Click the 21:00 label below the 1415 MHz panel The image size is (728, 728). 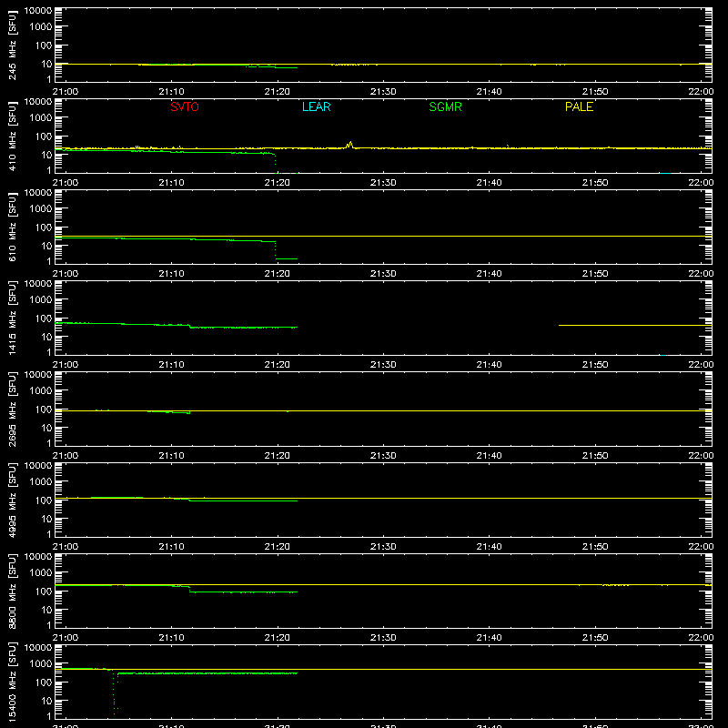[66, 365]
